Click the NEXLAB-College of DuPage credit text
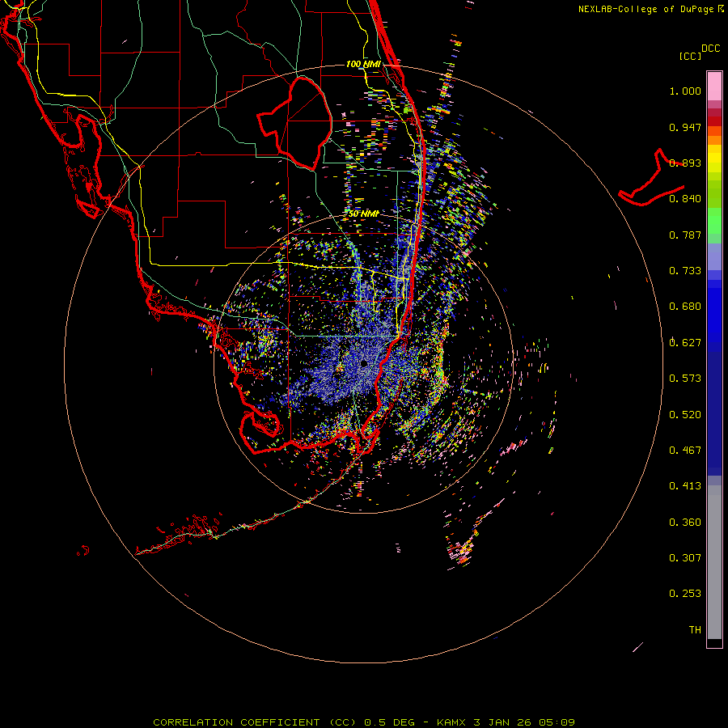This screenshot has height=728, width=728. click(645, 9)
